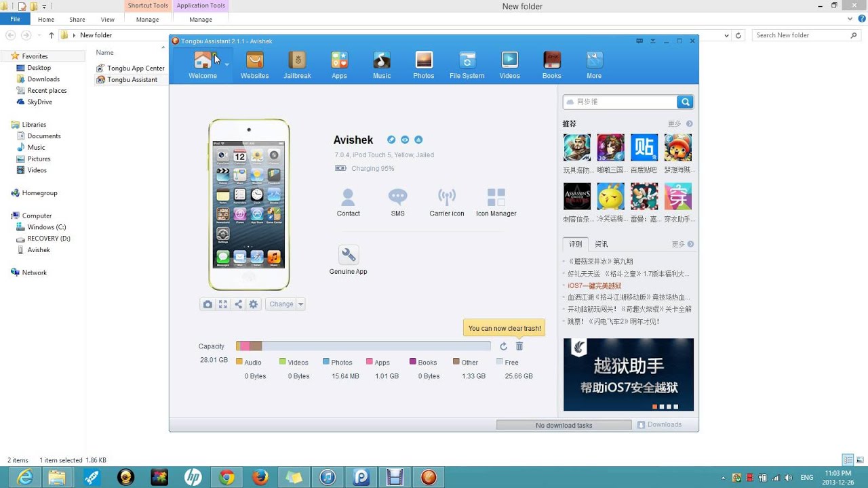Viewport: 868px width, 488px height.
Task: Refresh the capacity information
Action: click(503, 346)
